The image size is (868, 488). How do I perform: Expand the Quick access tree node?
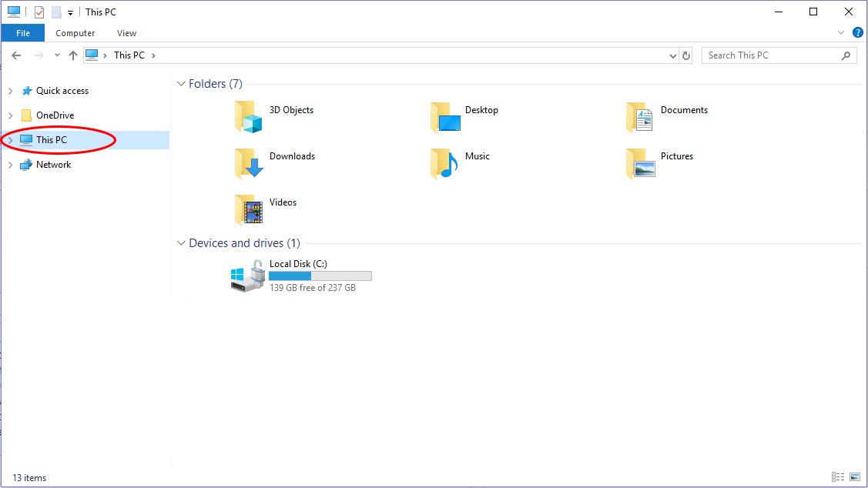pyautogui.click(x=10, y=91)
